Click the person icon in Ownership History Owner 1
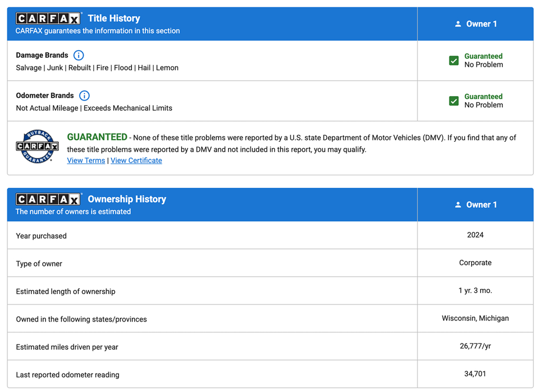Screen dimensions: 542x392 pos(458,205)
